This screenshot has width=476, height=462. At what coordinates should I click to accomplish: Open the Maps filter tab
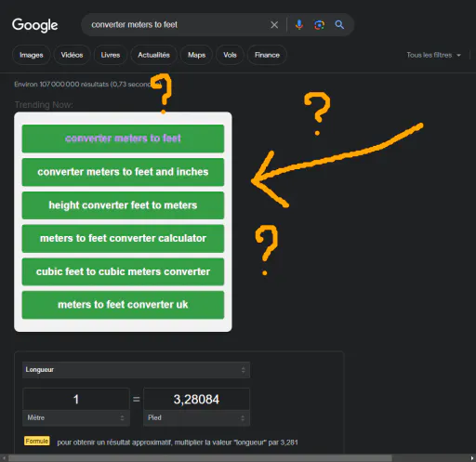point(196,55)
